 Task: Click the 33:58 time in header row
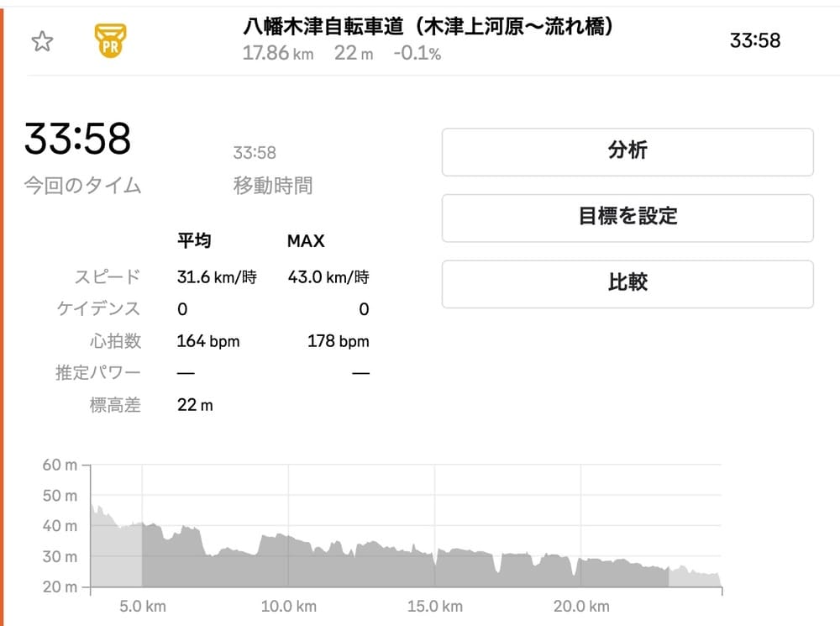pyautogui.click(x=754, y=40)
